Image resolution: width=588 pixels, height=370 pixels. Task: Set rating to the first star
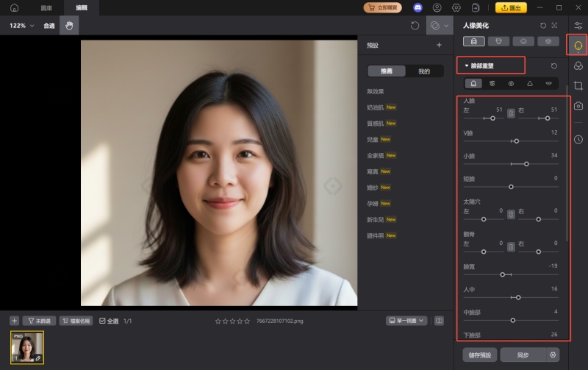[218, 321]
